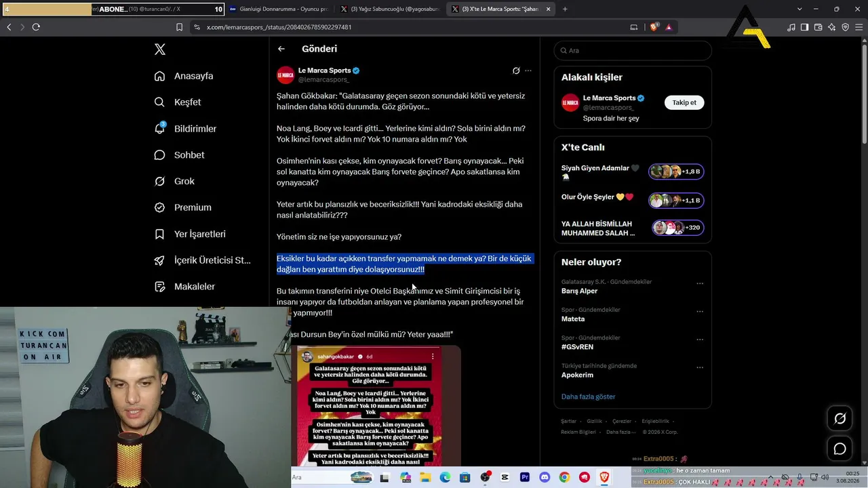The width and height of the screenshot is (868, 488).
Task: Open the X logo home link
Action: coord(159,49)
